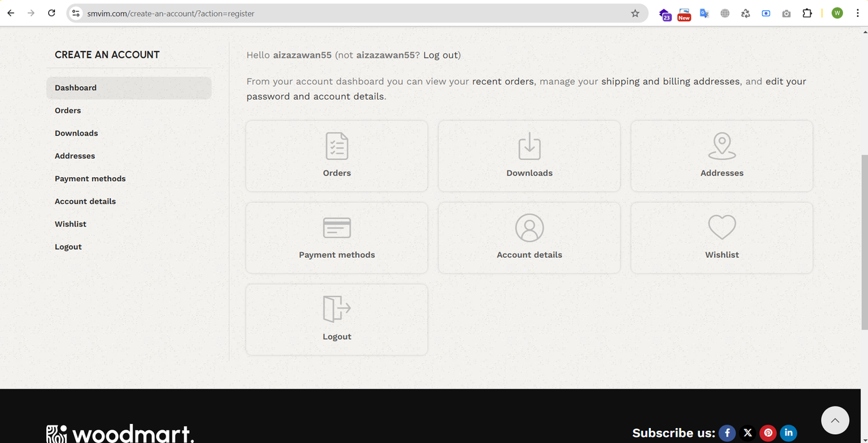Click the Wishlist heart icon
Image resolution: width=868 pixels, height=443 pixels.
[x=722, y=227]
